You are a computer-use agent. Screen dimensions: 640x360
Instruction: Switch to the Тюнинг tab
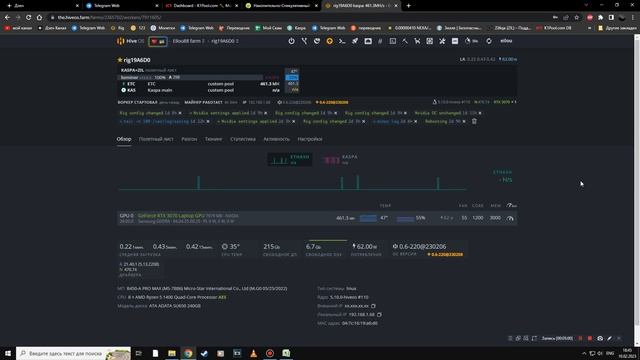point(213,139)
